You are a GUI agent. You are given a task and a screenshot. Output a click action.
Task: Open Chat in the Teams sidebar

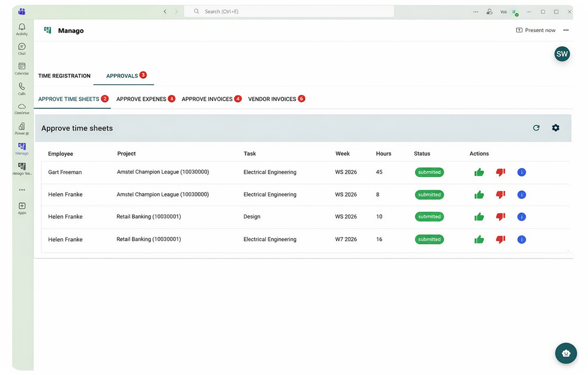tap(22, 49)
